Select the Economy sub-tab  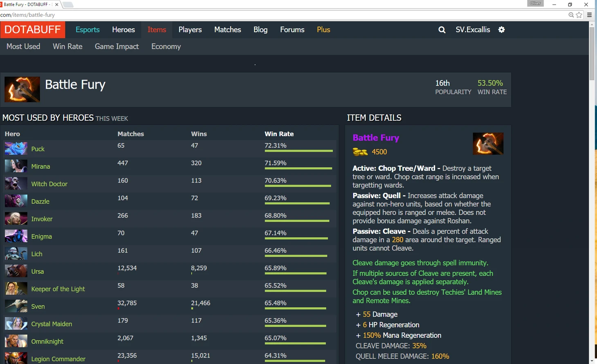coord(166,47)
